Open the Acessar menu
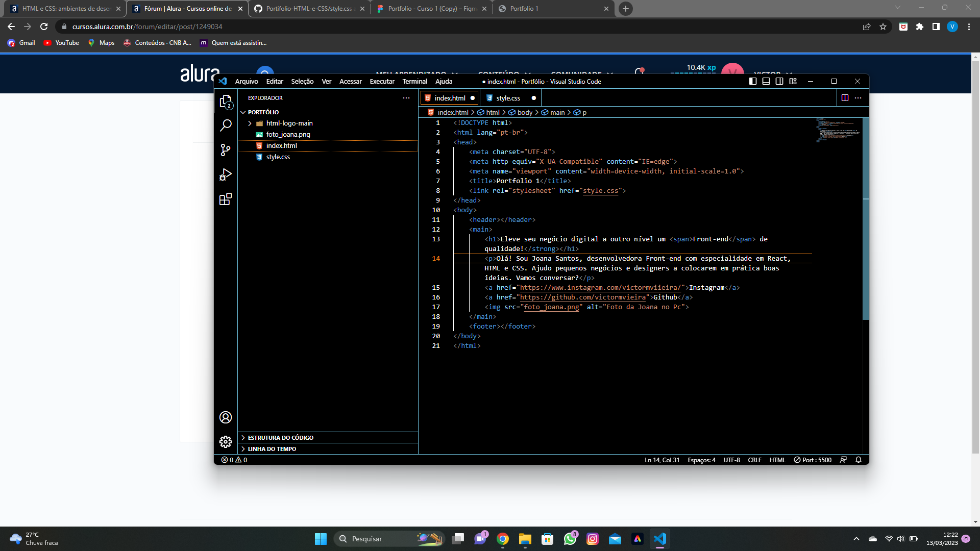The width and height of the screenshot is (980, 551). click(x=350, y=81)
